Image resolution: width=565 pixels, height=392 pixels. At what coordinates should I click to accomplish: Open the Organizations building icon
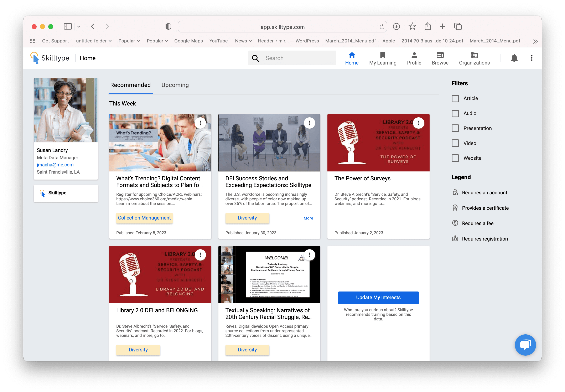tap(474, 55)
